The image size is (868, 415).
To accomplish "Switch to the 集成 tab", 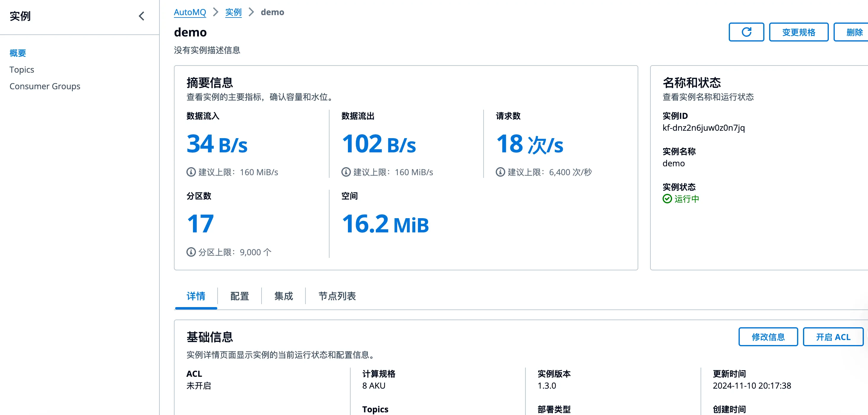I will [x=283, y=296].
